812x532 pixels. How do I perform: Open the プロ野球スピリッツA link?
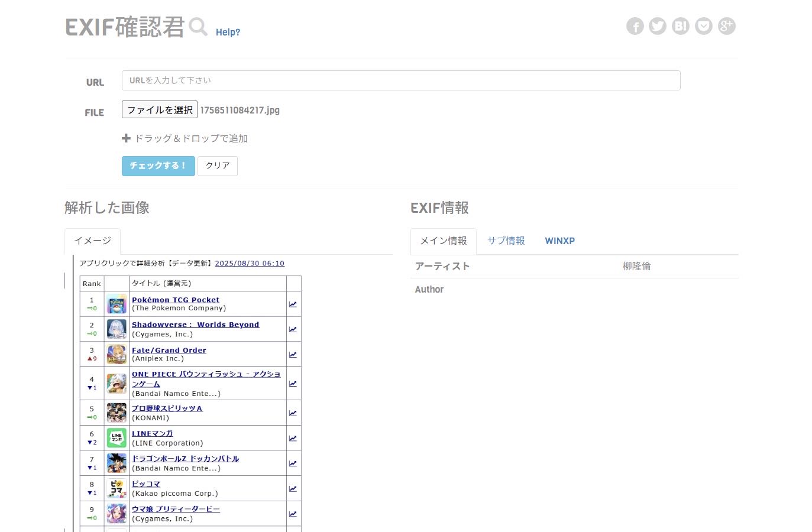pyautogui.click(x=167, y=408)
